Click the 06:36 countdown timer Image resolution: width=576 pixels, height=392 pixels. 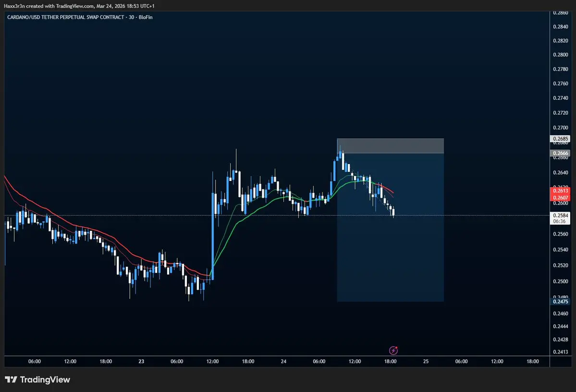pyautogui.click(x=560, y=221)
